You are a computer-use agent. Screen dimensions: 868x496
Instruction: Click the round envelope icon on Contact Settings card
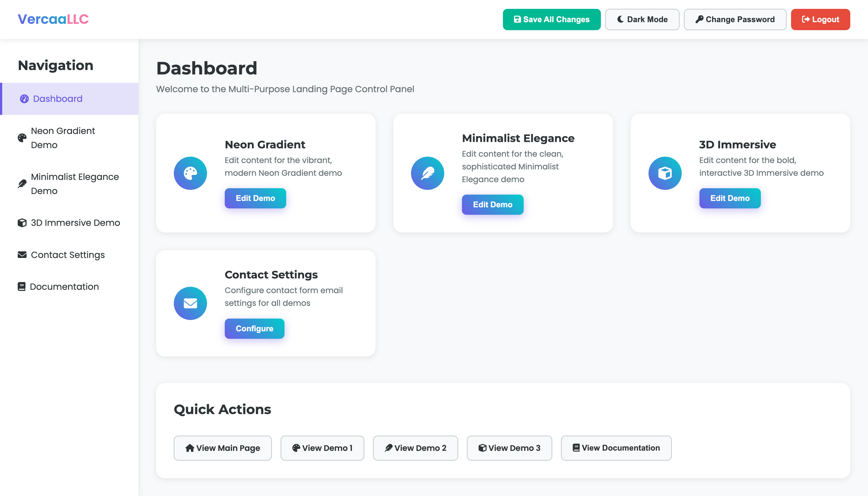pos(190,303)
